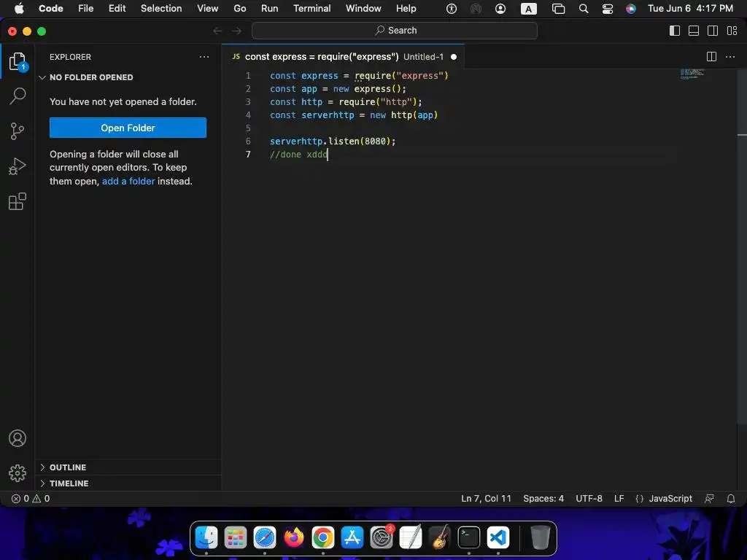The image size is (747, 560).
Task: Go back with the left arrow
Action: (x=217, y=31)
